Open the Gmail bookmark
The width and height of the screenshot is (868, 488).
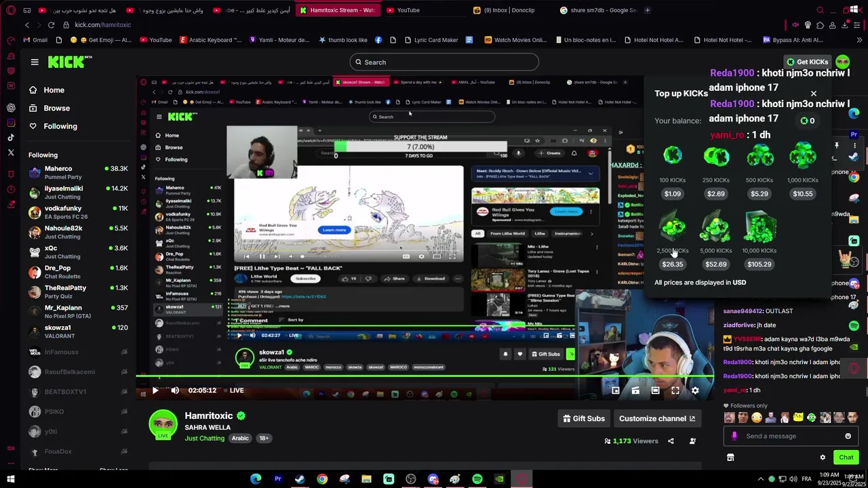[x=35, y=40]
